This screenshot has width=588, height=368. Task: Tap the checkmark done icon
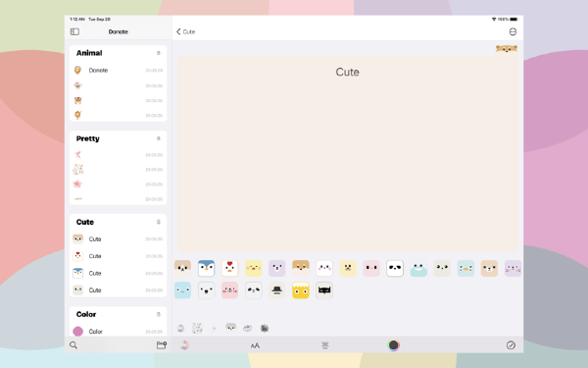click(511, 345)
